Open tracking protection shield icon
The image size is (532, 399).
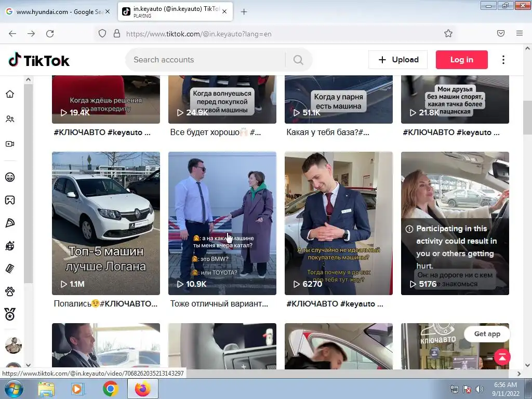tap(102, 34)
